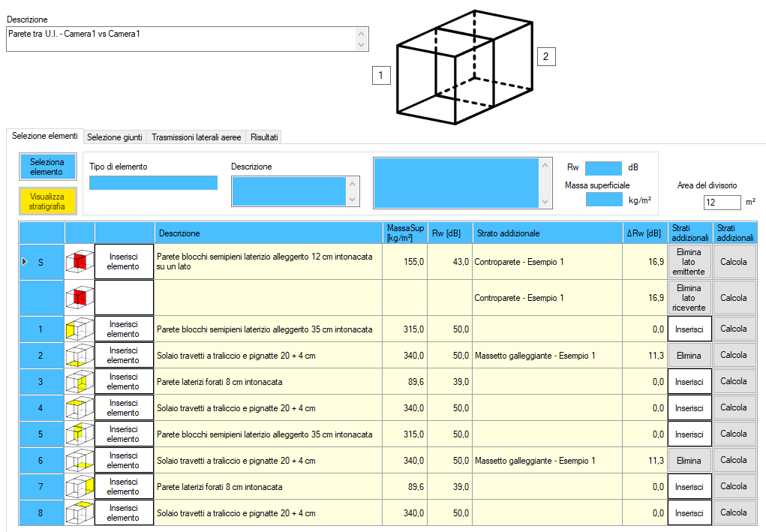Image resolution: width=766 pixels, height=532 pixels.
Task: Select the row S header arrow
Action: 24,262
